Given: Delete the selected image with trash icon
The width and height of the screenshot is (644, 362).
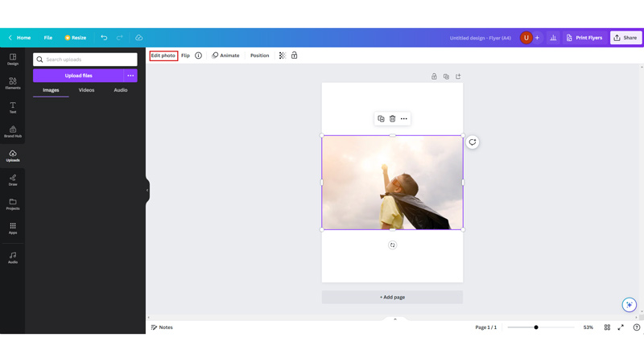Looking at the screenshot, I should [x=392, y=118].
